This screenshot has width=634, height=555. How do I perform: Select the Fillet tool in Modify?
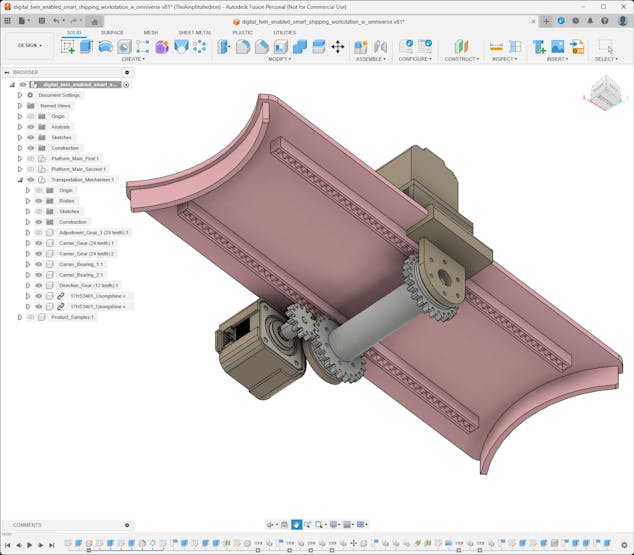coord(243,46)
